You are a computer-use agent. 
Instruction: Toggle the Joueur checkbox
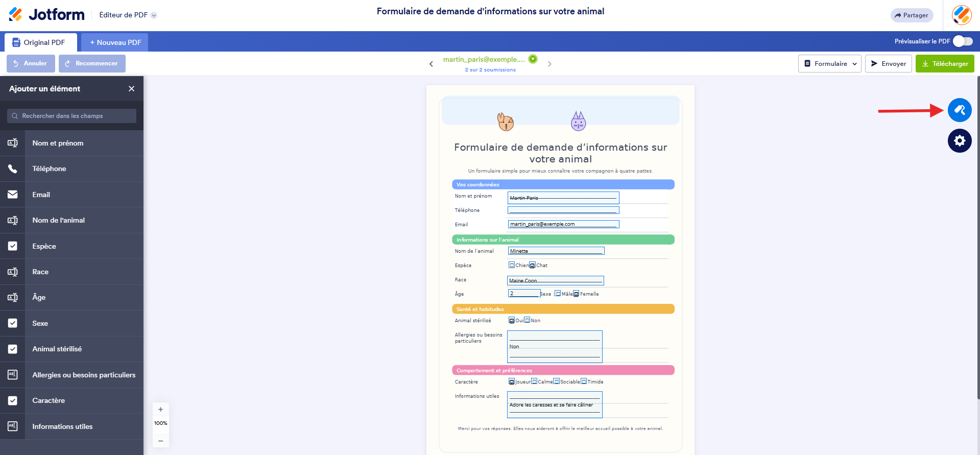click(x=512, y=381)
